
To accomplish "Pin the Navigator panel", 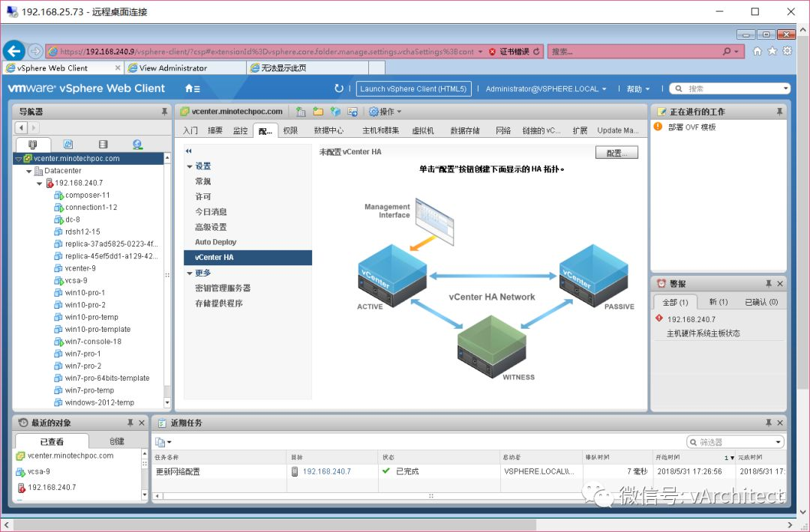I will point(164,112).
